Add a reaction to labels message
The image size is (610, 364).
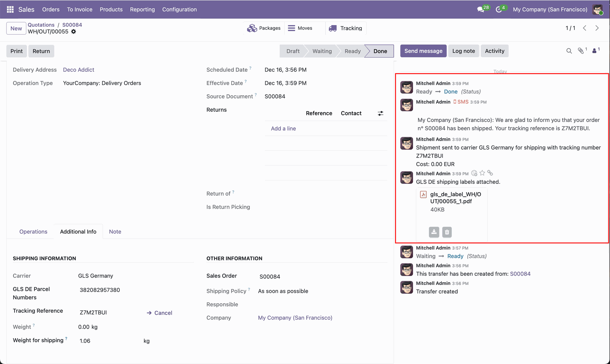click(x=474, y=173)
